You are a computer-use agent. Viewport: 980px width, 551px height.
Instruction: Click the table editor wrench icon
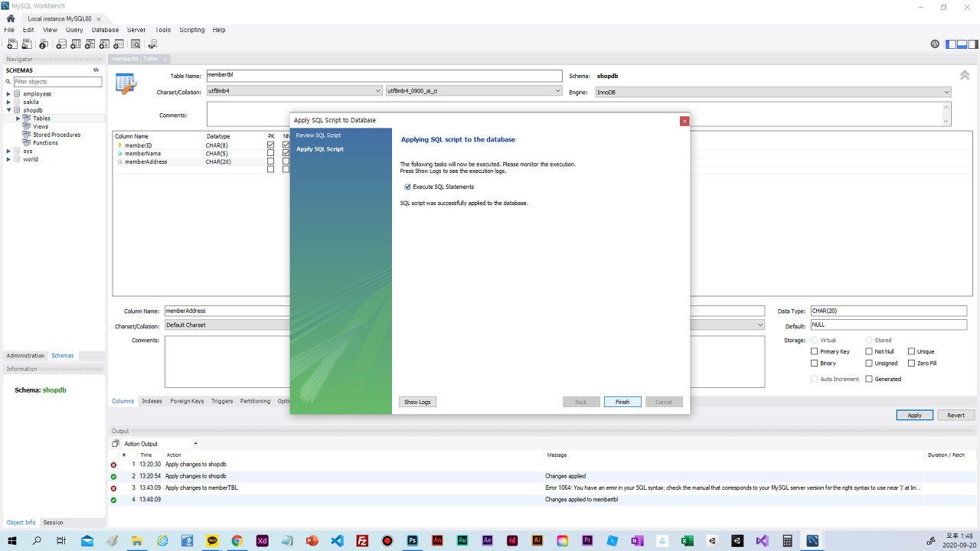click(126, 83)
